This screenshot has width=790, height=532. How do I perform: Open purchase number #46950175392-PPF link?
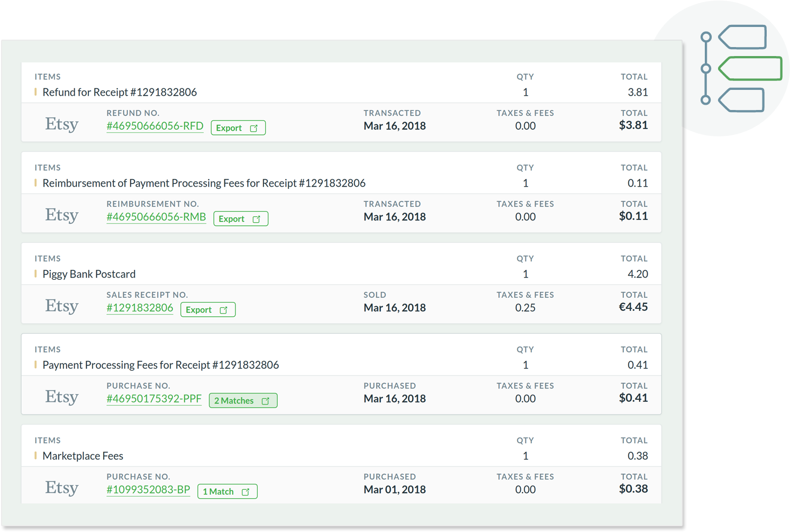[154, 399]
